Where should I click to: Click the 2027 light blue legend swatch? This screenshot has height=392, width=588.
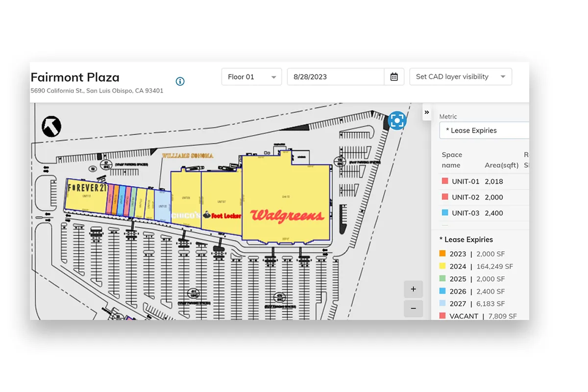[x=442, y=304]
